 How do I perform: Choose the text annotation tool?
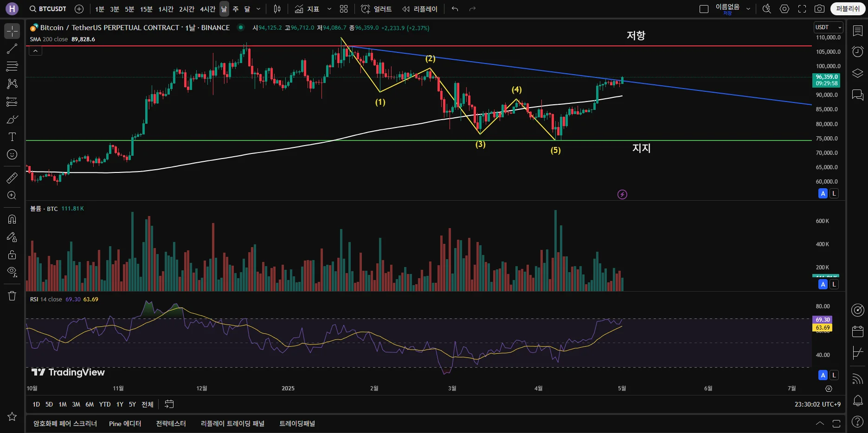12,137
